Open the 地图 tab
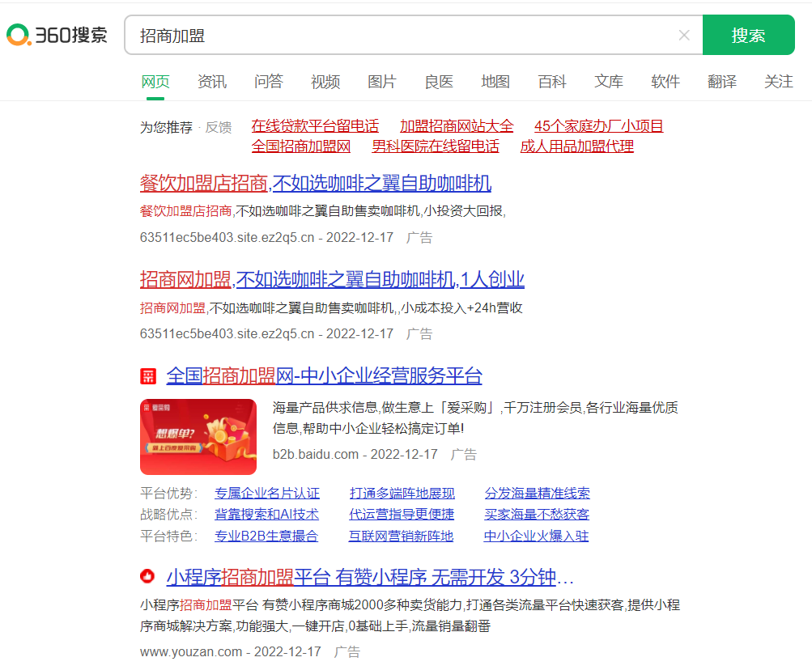 495,82
